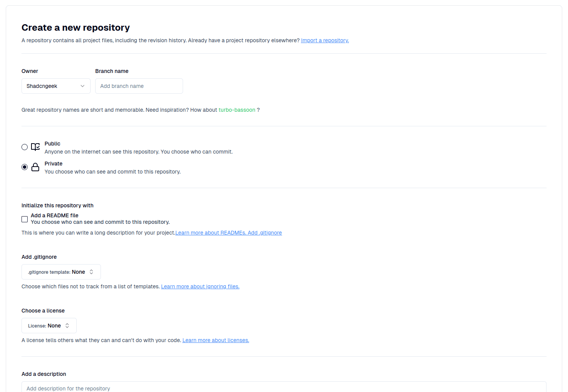Open the License None dropdown
The image size is (568, 392).
(49, 326)
